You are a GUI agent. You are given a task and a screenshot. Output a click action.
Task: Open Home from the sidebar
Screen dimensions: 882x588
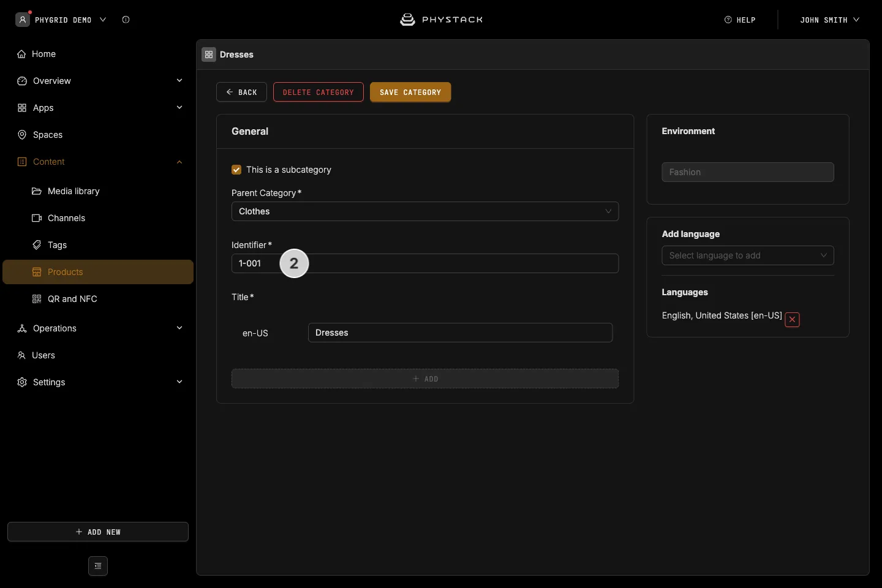tap(98, 54)
